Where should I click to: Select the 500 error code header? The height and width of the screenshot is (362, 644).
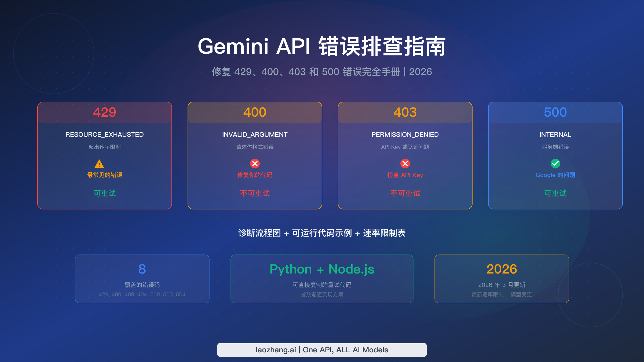click(555, 113)
